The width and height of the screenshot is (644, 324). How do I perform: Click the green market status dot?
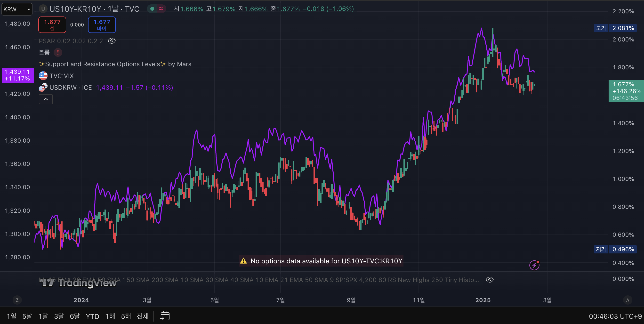point(152,9)
